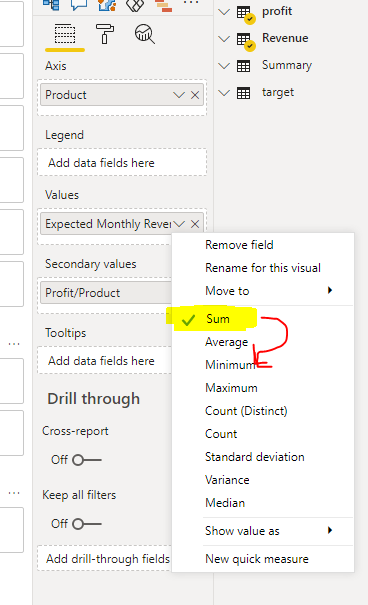Expand the target table chevron

click(224, 93)
